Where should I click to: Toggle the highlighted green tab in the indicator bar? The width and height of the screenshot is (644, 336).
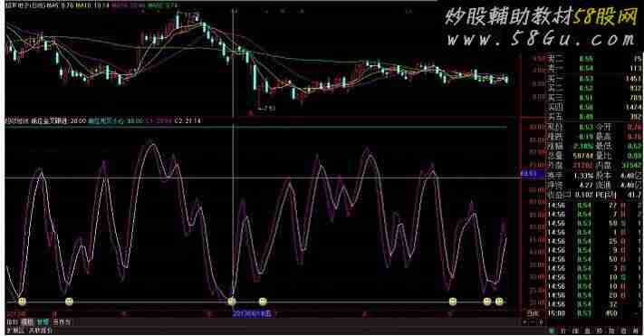pos(43,322)
